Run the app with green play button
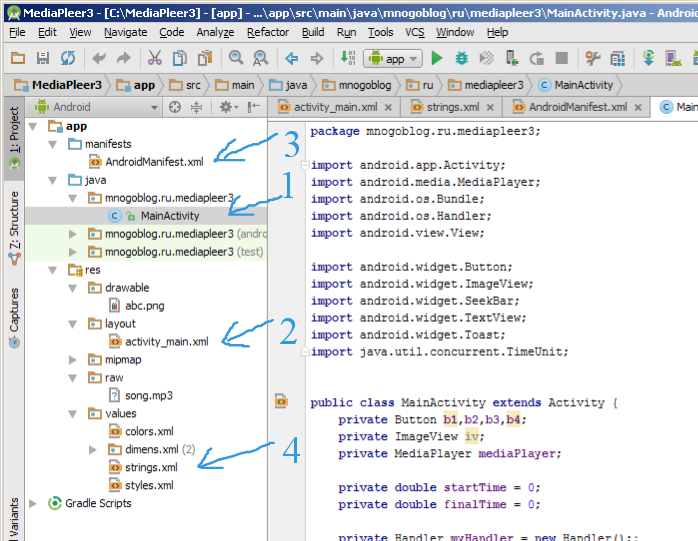This screenshot has height=541, width=698. click(x=437, y=59)
